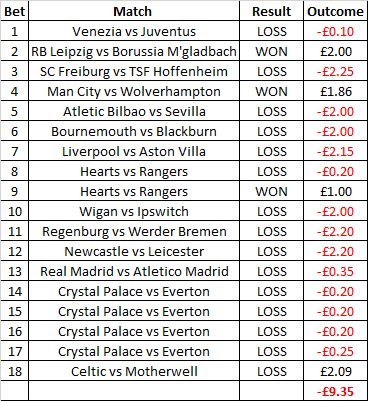
Task: Click the £1.86 outcome value
Action: pos(336,91)
